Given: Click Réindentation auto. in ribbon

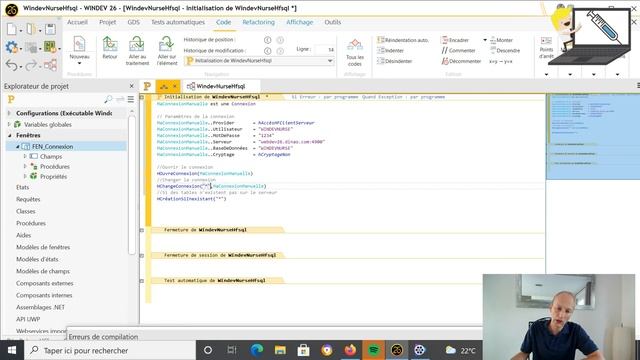Looking at the screenshot, I should [x=403, y=40].
